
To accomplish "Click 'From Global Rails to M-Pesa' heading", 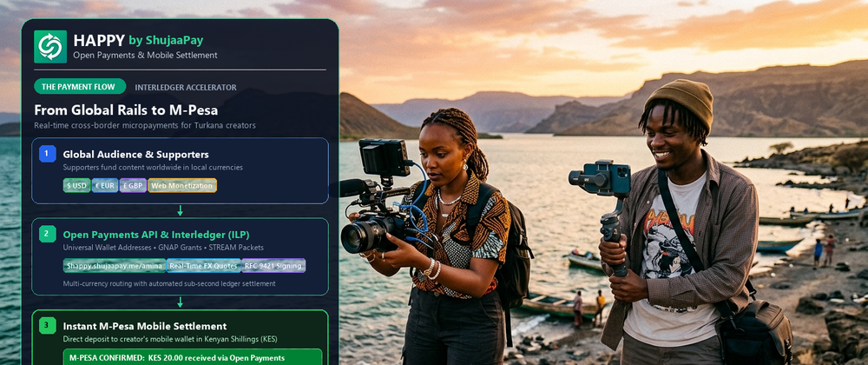I will pyautogui.click(x=126, y=109).
